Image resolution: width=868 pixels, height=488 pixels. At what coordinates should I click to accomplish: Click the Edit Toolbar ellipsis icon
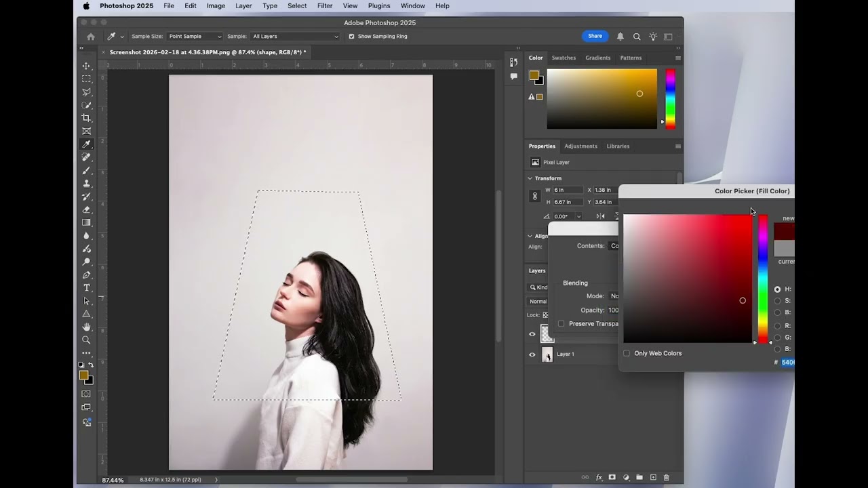[x=86, y=353]
